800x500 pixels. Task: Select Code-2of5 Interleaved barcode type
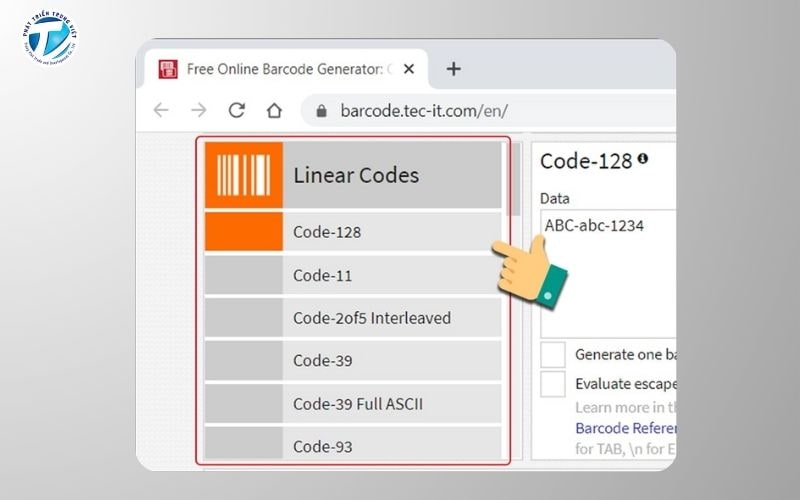click(x=390, y=318)
